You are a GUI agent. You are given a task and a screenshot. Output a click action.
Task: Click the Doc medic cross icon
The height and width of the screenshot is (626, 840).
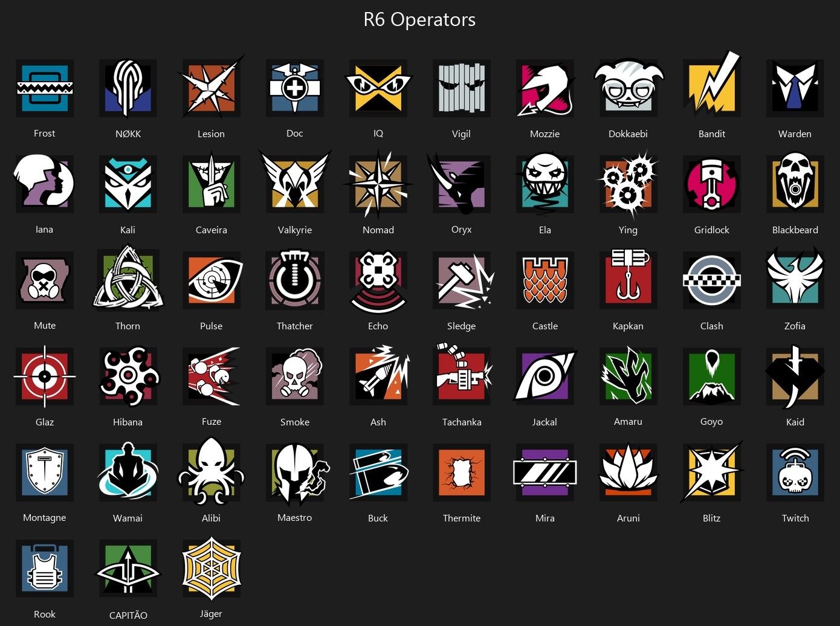coord(295,88)
